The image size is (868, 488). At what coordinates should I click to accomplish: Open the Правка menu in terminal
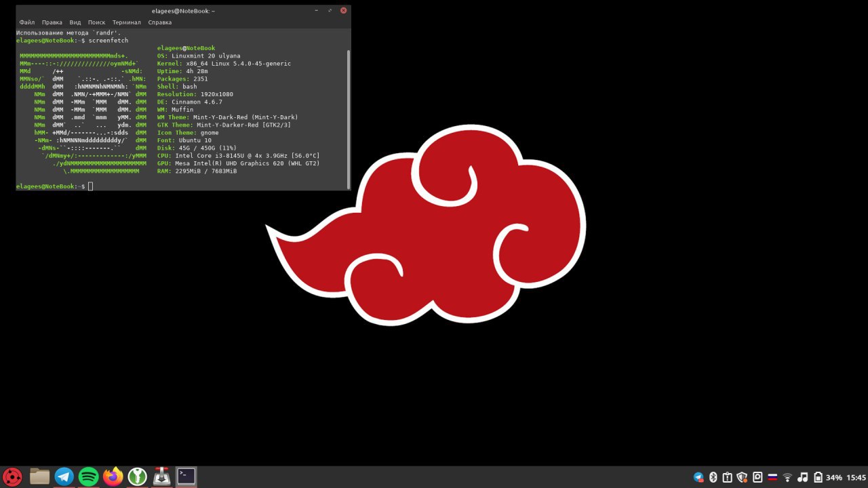coord(52,22)
